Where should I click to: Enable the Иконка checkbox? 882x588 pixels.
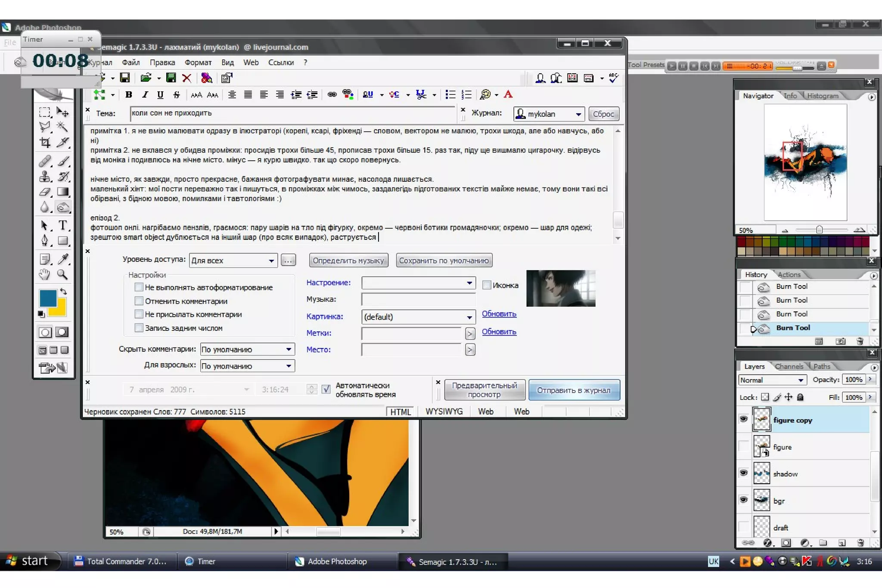(x=487, y=285)
